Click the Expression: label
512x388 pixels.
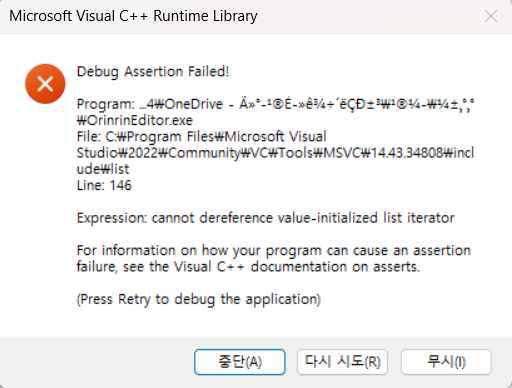click(x=112, y=218)
